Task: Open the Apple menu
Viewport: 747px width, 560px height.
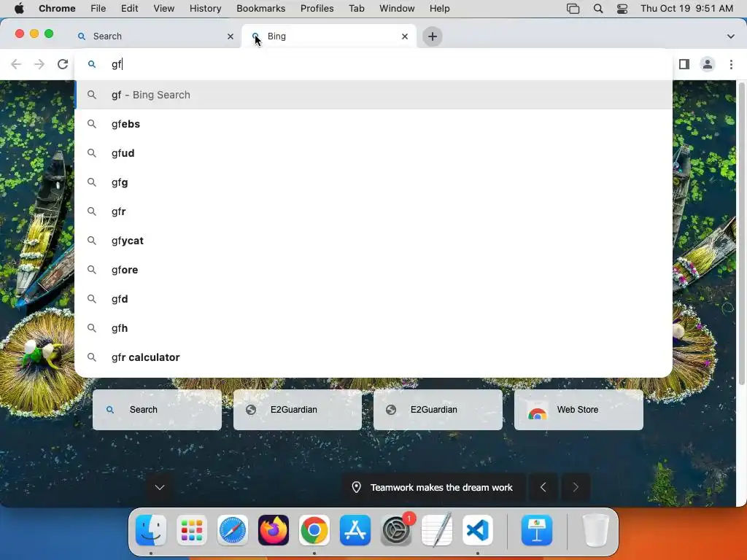Action: [x=19, y=9]
